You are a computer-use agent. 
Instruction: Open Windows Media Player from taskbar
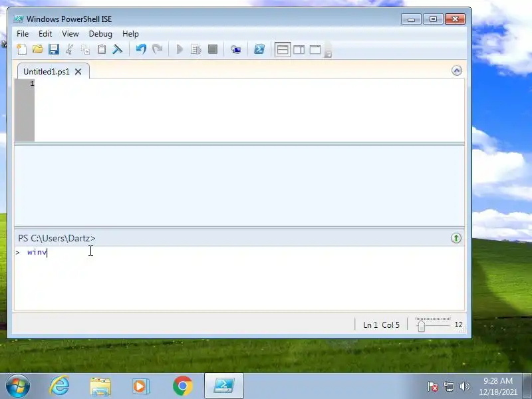[141, 386]
